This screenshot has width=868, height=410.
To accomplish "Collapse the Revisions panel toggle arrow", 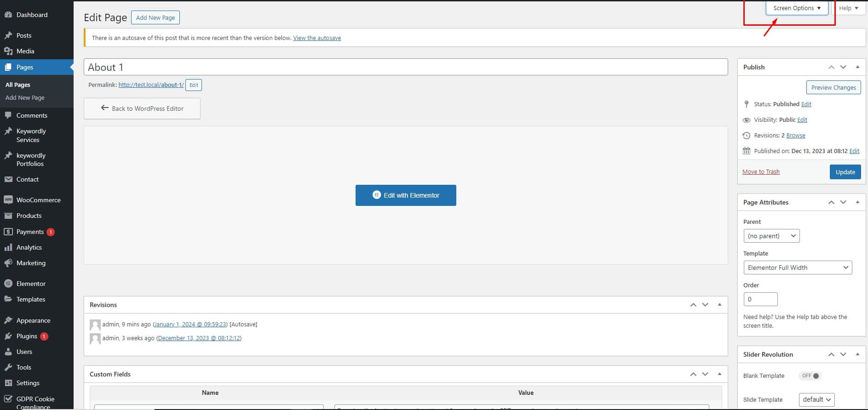I will tap(719, 305).
